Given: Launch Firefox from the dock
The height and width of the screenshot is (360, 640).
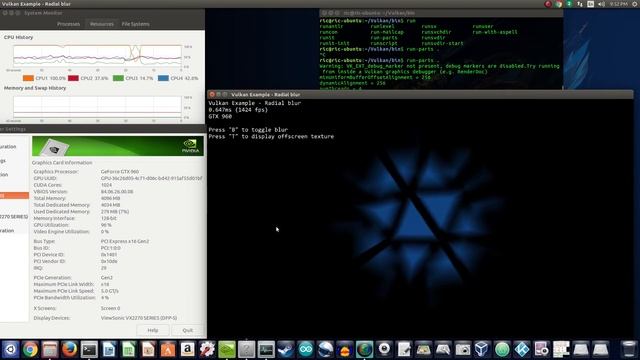Looking at the screenshot, I should point(69,349).
